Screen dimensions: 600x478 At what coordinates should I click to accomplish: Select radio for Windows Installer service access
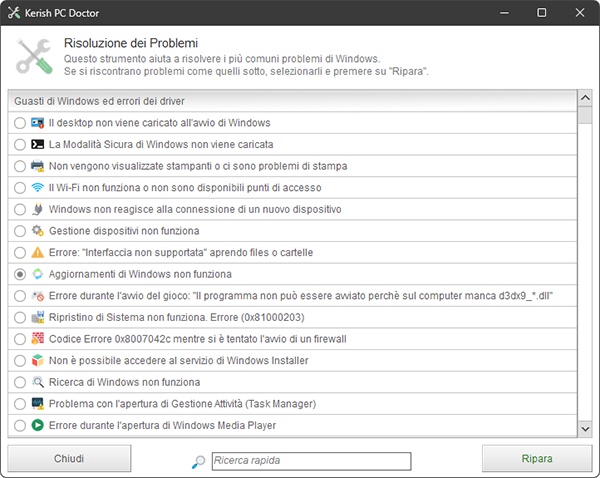20,361
